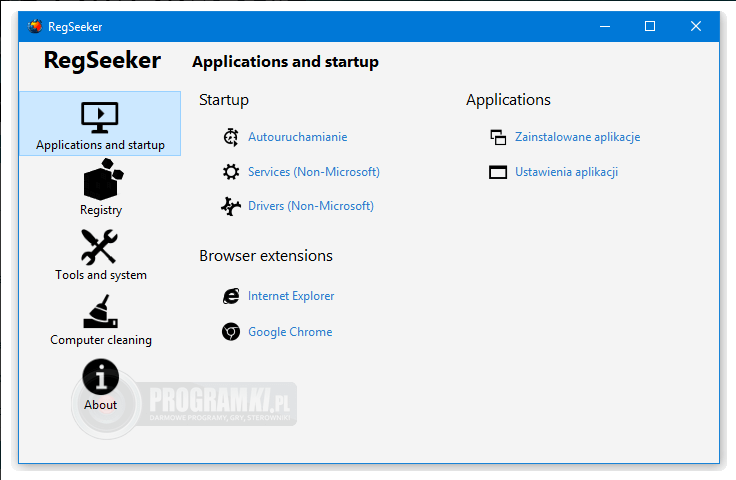Click the bold Applications and startup page title
The width and height of the screenshot is (736, 480).
(285, 62)
